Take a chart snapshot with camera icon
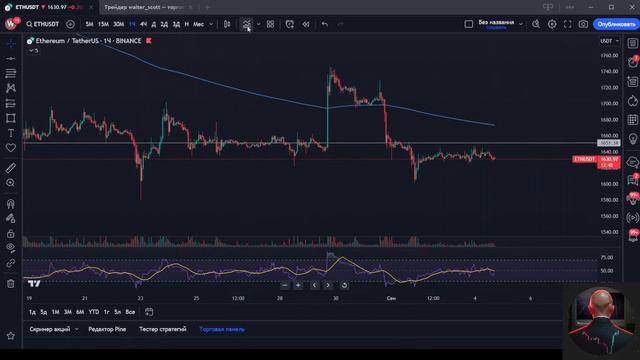Viewport: 640px width, 360px height. point(583,24)
